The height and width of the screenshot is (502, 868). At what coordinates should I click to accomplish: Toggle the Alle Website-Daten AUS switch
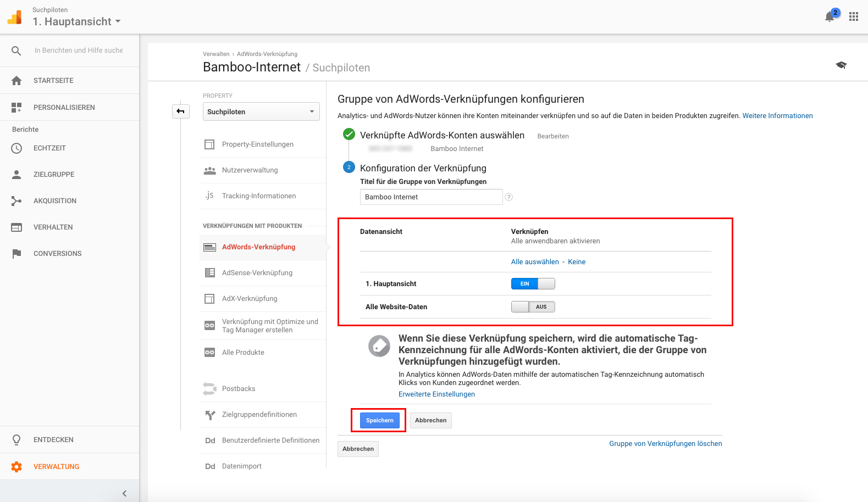click(533, 307)
